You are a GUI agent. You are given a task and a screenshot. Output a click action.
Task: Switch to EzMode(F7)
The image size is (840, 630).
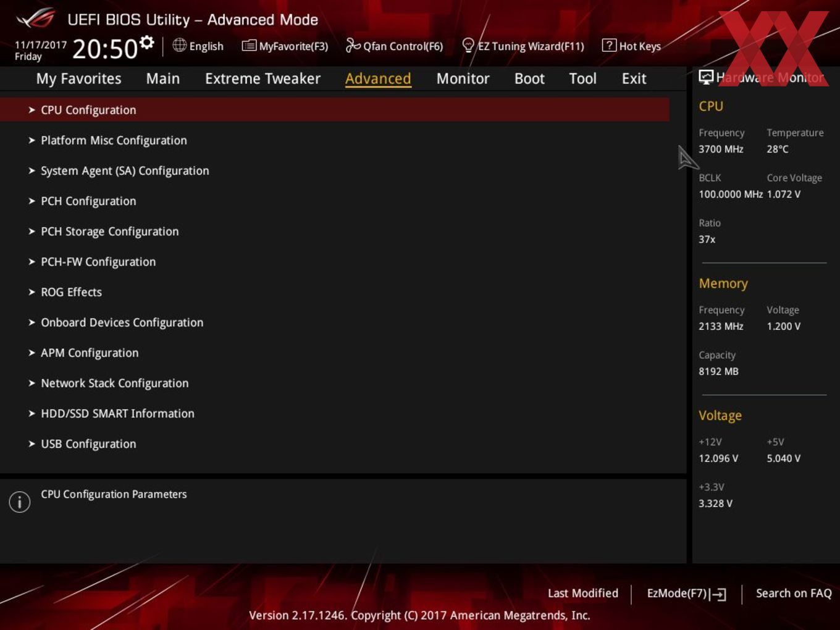676,593
